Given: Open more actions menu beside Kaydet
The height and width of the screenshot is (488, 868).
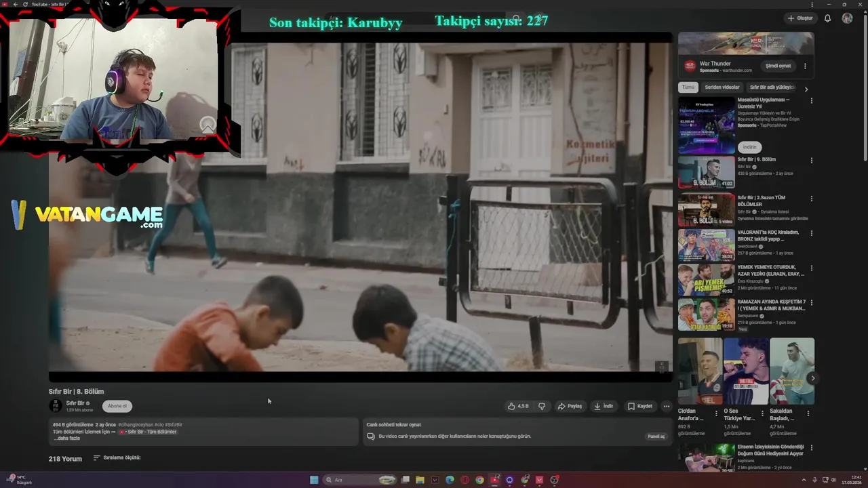Looking at the screenshot, I should coord(666,406).
